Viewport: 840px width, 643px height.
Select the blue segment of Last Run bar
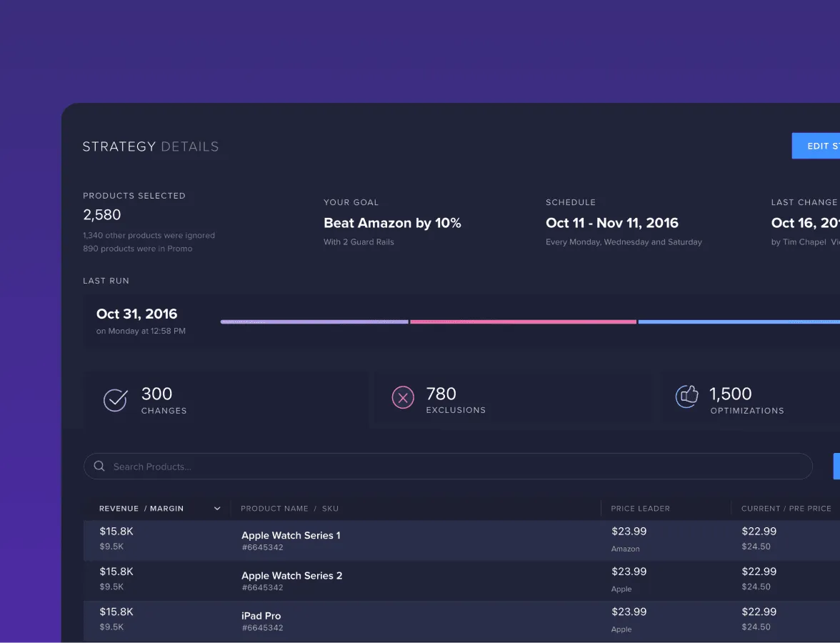click(x=739, y=322)
